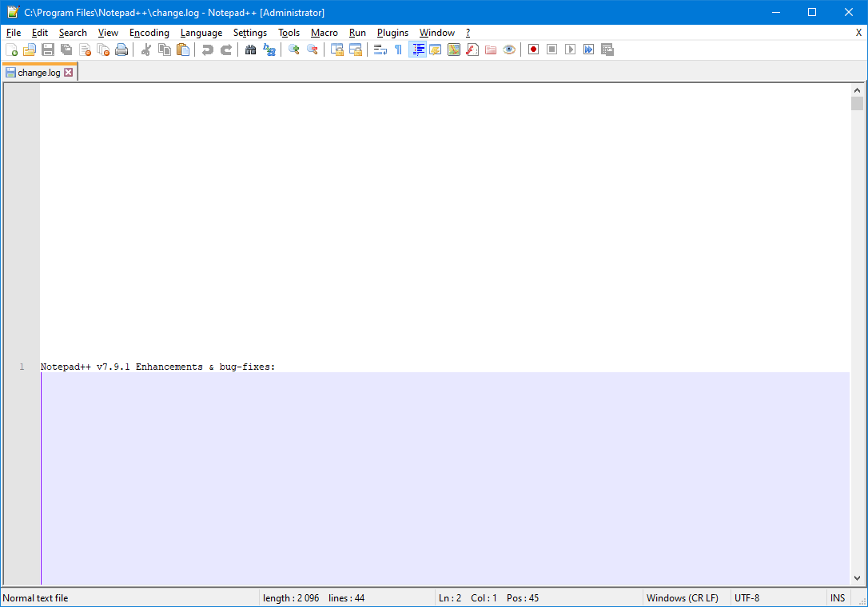868x607 pixels.
Task: Open the File menu
Action: [14, 33]
